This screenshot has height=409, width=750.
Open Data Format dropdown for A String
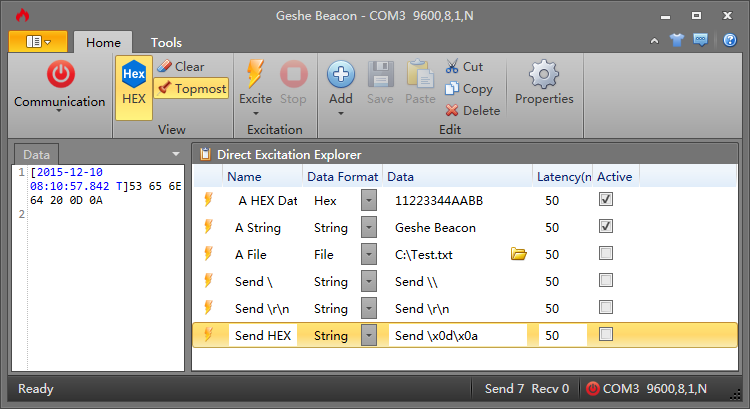click(x=369, y=227)
